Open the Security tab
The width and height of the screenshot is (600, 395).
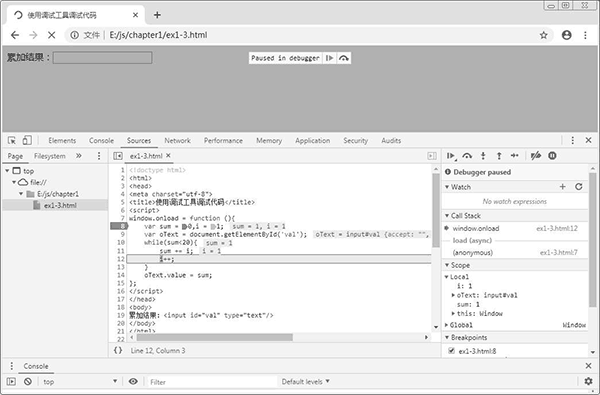(355, 140)
